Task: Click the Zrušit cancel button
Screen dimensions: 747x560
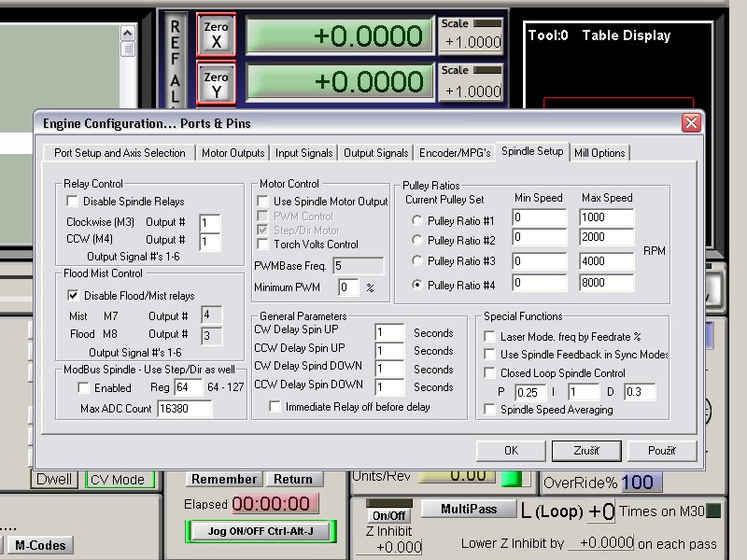Action: [x=586, y=451]
